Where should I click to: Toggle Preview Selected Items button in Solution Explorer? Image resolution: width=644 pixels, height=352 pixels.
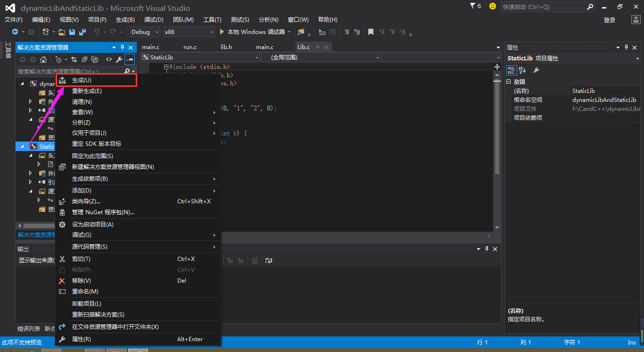pos(129,59)
